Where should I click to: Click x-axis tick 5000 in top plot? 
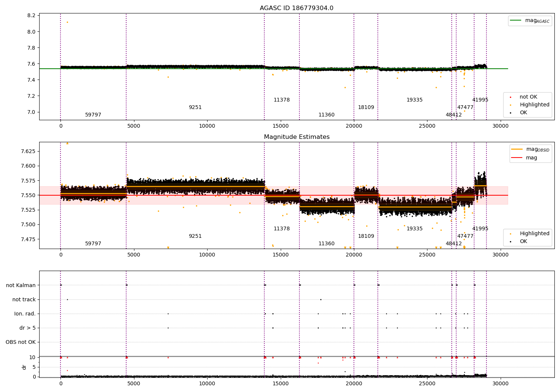pyautogui.click(x=134, y=126)
